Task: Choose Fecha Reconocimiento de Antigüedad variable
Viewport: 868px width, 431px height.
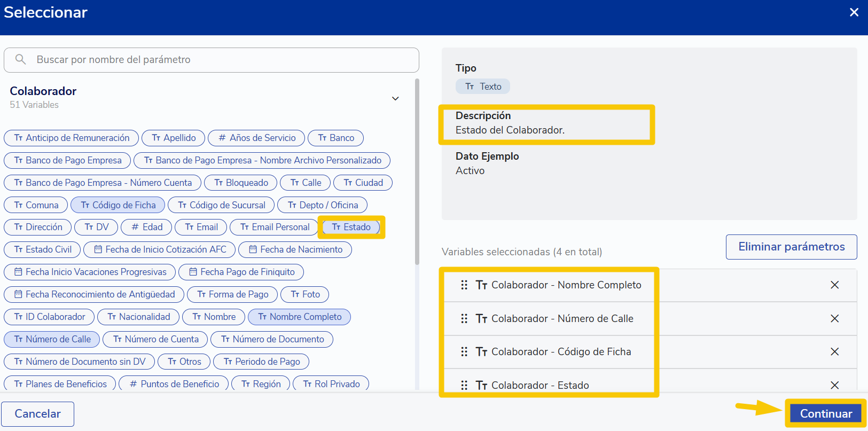Action: [x=94, y=294]
